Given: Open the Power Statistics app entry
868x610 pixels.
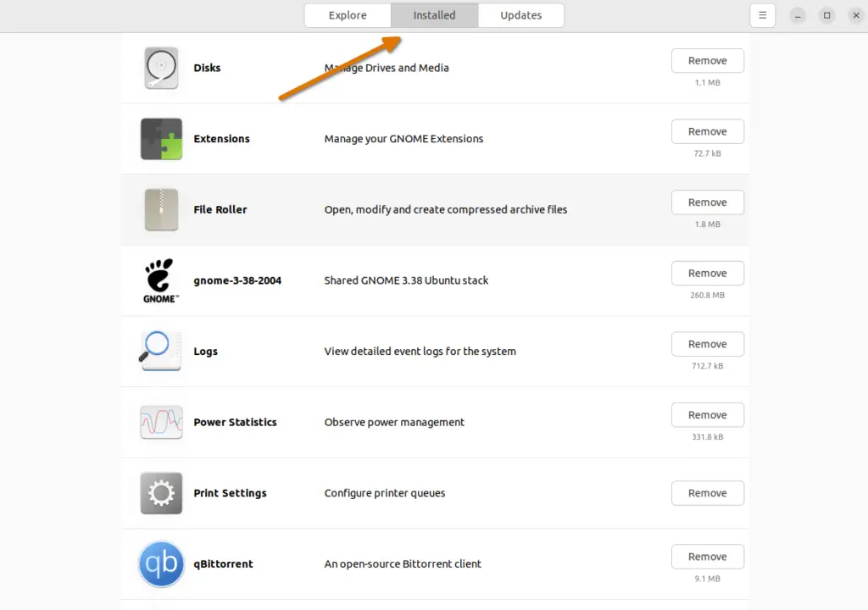Looking at the screenshot, I should click(381, 422).
